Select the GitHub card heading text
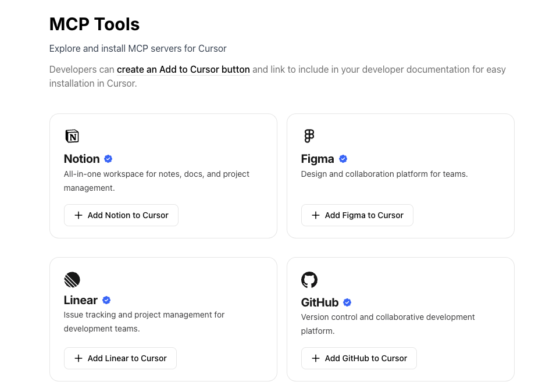This screenshot has width=560, height=392. tap(320, 302)
